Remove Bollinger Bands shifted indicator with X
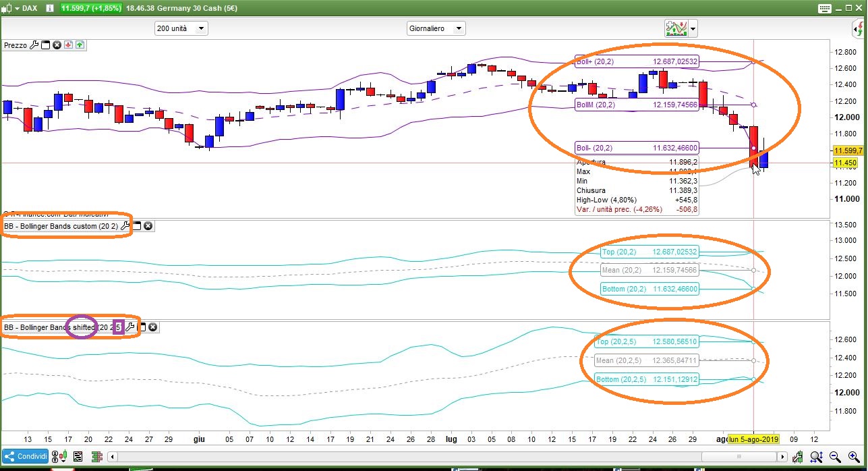The height and width of the screenshot is (471, 868). click(153, 327)
